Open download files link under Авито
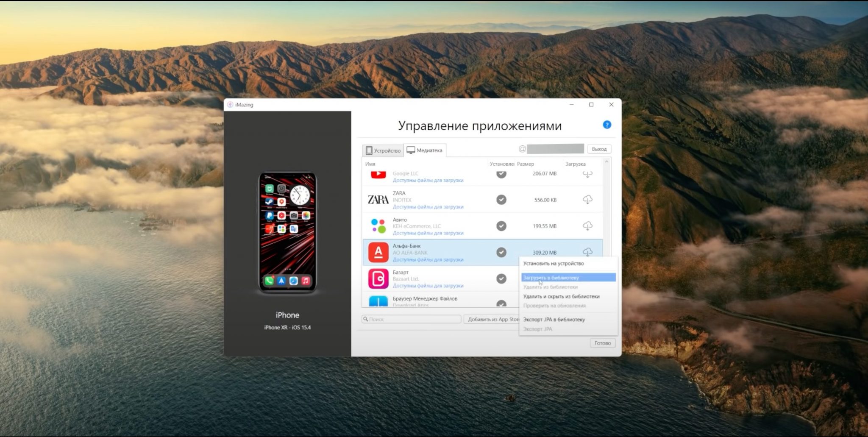This screenshot has height=437, width=868. (428, 233)
